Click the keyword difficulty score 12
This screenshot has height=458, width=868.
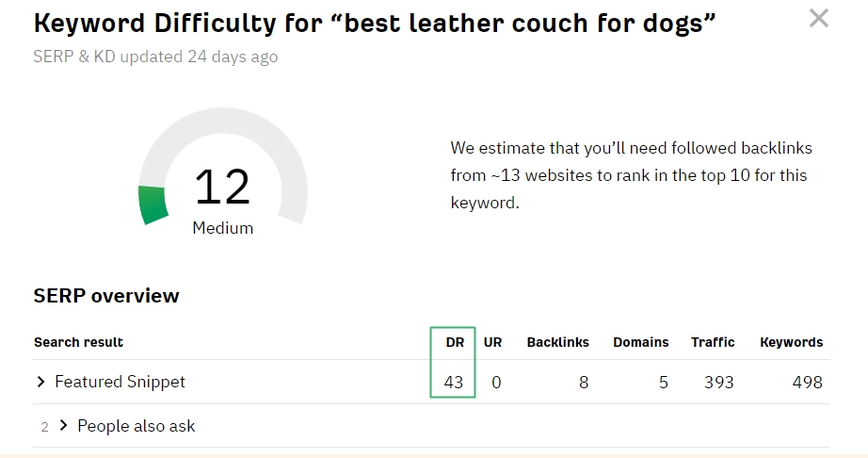(222, 187)
